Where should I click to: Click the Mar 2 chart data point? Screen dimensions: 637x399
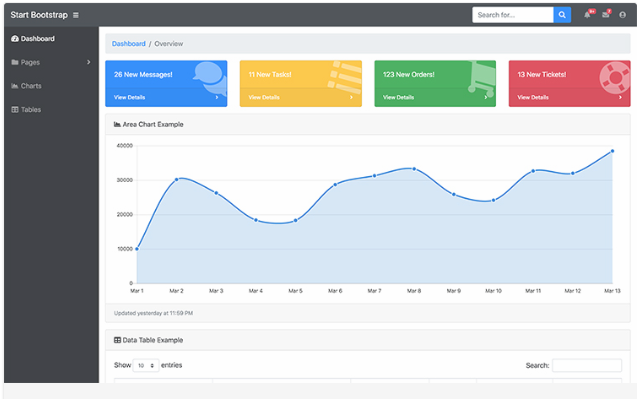coord(176,179)
